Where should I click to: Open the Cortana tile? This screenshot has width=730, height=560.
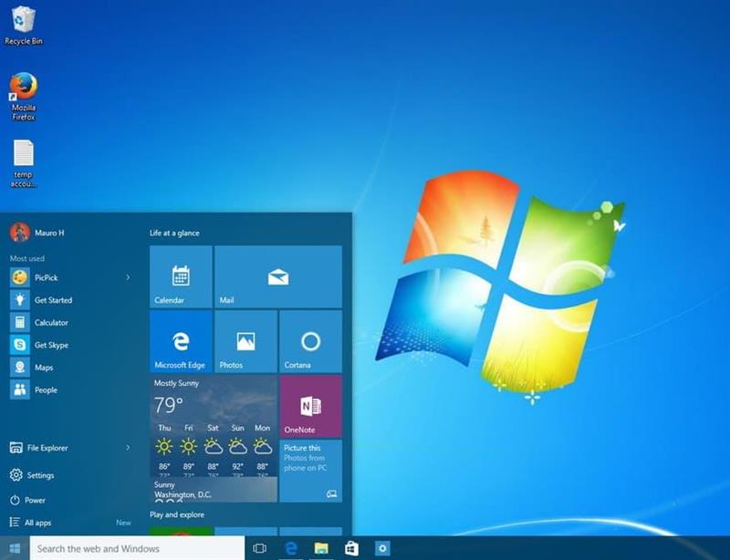tap(310, 342)
